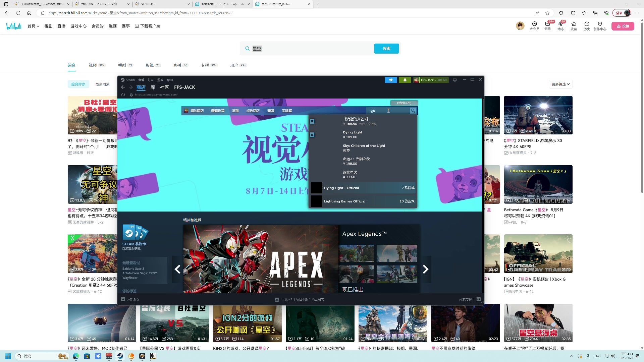Show hidden system tray icons chevron
Viewport: 644px width, 362px height.
(572, 356)
